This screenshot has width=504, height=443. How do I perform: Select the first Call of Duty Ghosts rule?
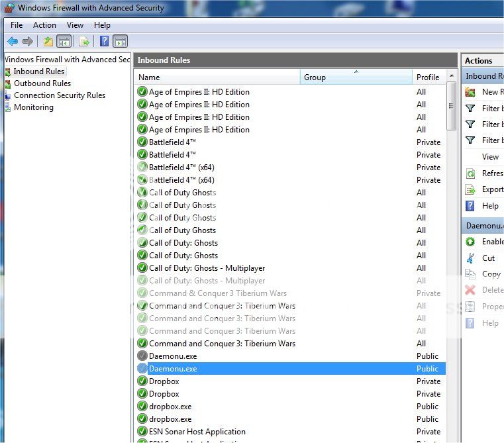pyautogui.click(x=182, y=193)
